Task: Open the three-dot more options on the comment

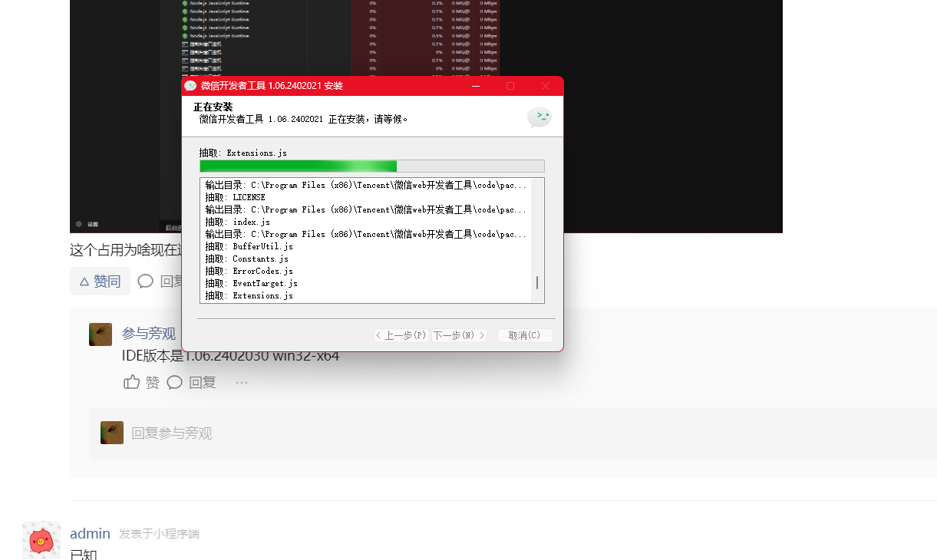Action: point(242,382)
